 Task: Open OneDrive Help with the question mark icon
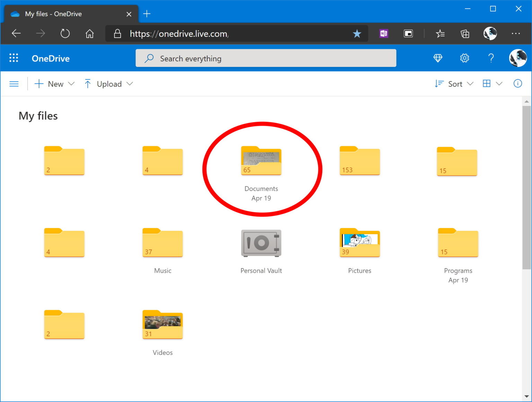coord(491,58)
